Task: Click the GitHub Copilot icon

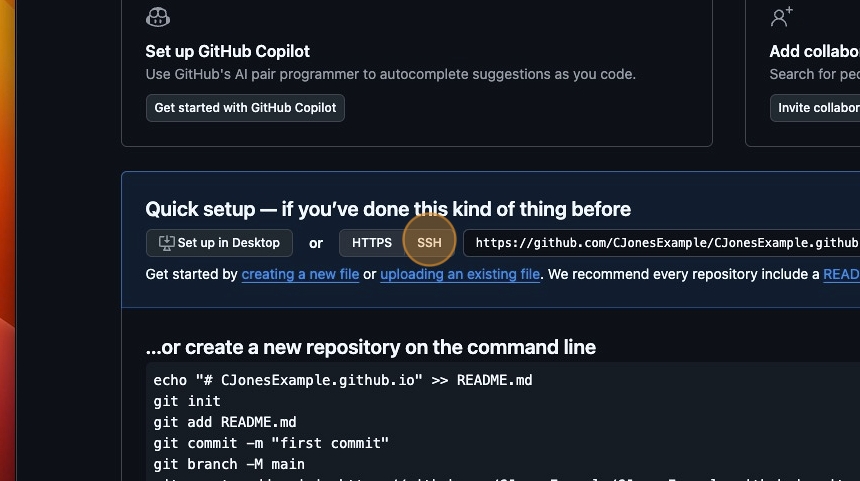Action: (158, 17)
